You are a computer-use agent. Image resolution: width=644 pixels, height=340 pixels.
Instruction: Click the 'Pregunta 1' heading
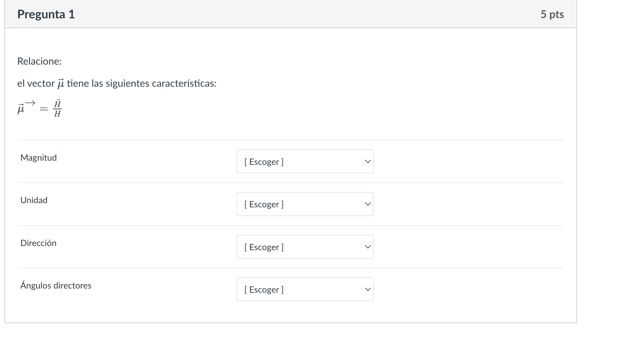click(x=46, y=14)
